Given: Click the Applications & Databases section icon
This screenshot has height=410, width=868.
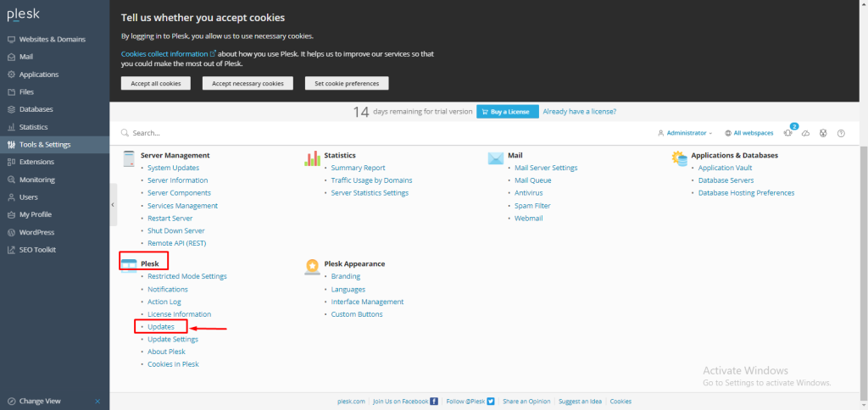Looking at the screenshot, I should pos(679,158).
